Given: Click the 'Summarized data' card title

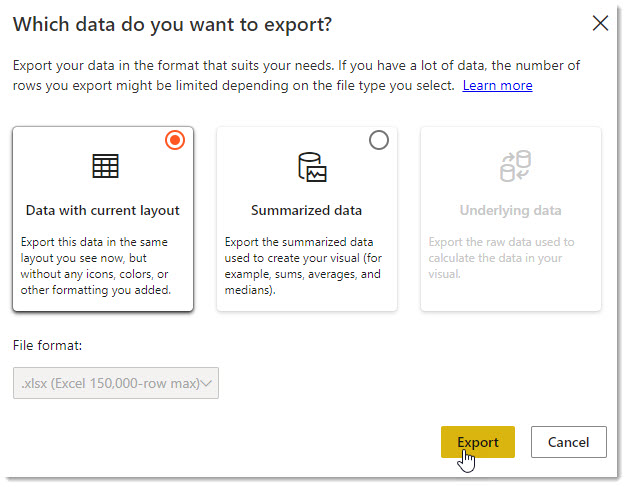Looking at the screenshot, I should point(306,210).
